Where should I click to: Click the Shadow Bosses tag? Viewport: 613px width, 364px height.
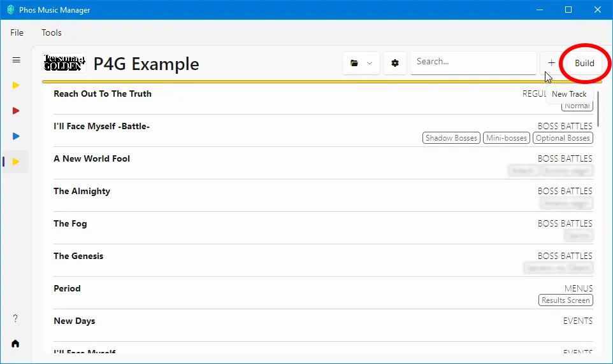(x=451, y=138)
